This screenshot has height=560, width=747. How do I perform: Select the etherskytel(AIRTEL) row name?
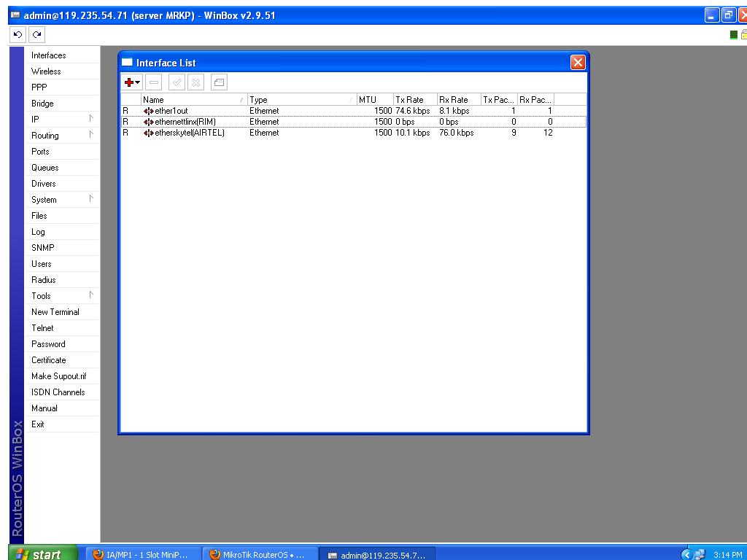pyautogui.click(x=190, y=133)
